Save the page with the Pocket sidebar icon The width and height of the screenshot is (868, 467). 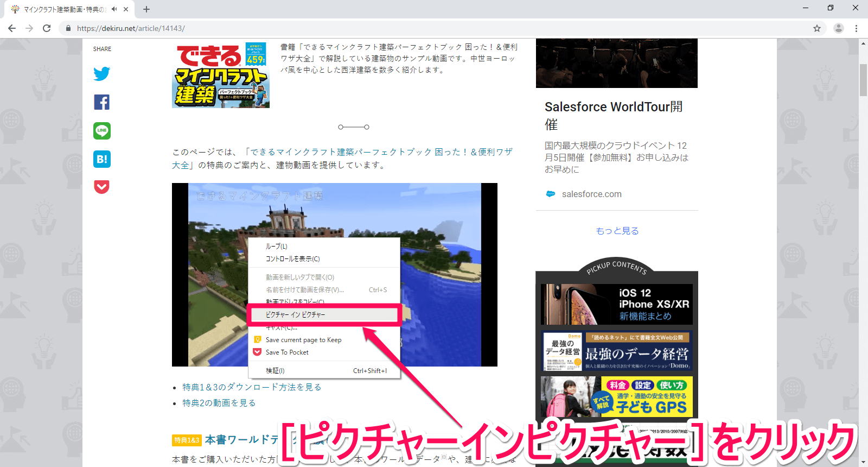(x=101, y=187)
